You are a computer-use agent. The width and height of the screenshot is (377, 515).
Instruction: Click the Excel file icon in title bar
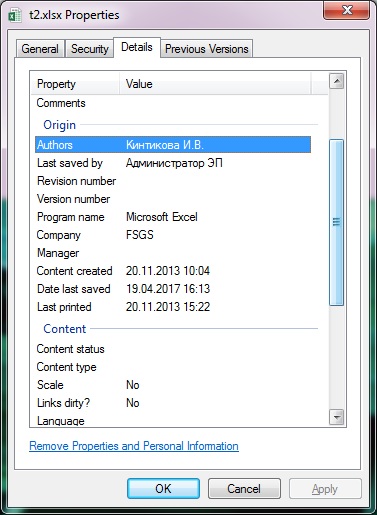tap(14, 16)
